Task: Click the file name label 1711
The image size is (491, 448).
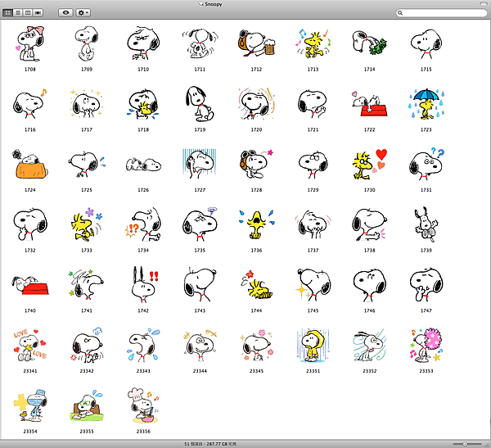Action: (x=200, y=70)
